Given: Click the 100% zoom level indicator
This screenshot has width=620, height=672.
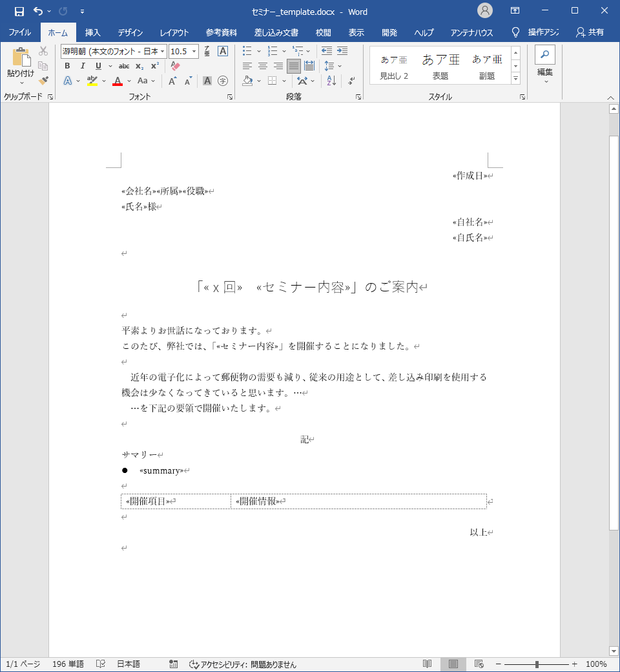Looking at the screenshot, I should point(595,664).
